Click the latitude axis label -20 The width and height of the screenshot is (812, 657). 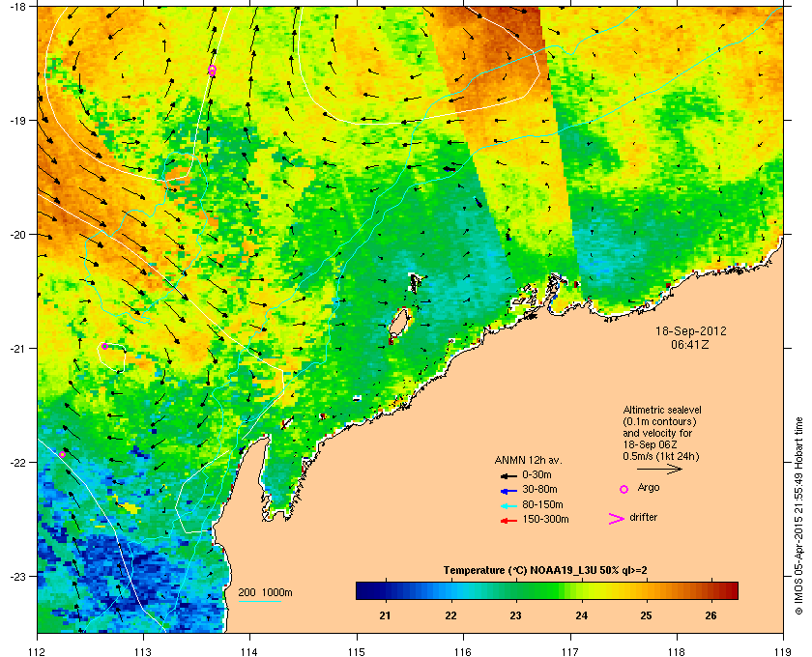[17, 235]
